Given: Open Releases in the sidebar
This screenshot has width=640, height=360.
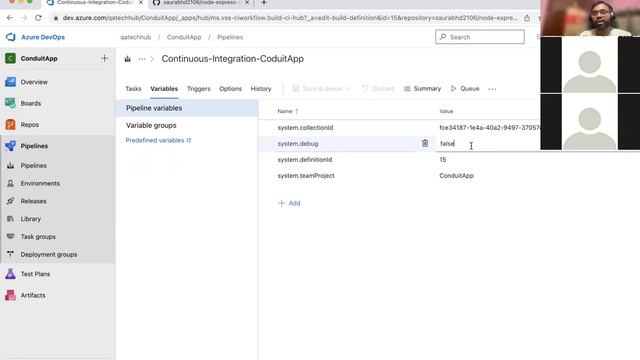Looking at the screenshot, I should [x=33, y=201].
